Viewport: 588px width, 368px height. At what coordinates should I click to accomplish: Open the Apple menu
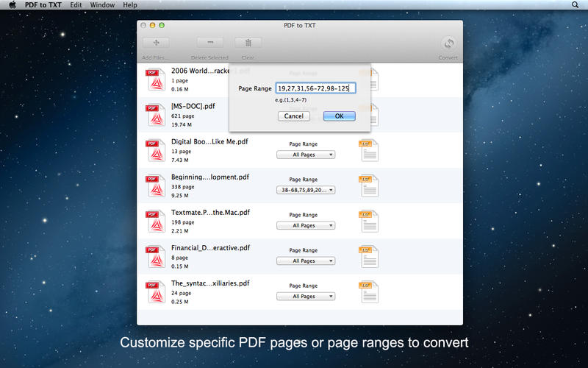pyautogui.click(x=12, y=5)
